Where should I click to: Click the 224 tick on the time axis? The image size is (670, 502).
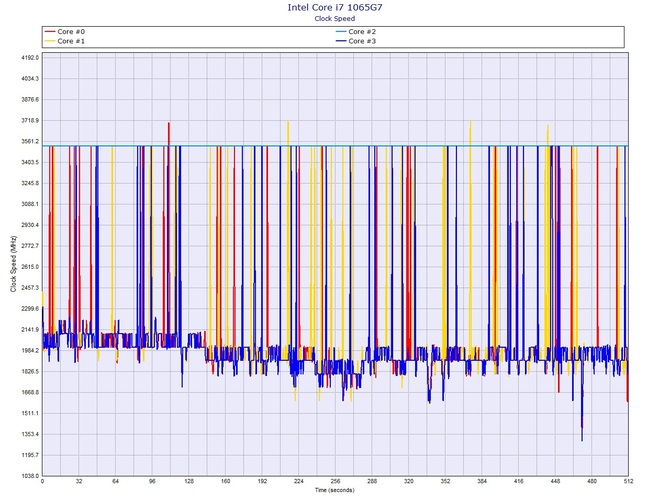(299, 481)
